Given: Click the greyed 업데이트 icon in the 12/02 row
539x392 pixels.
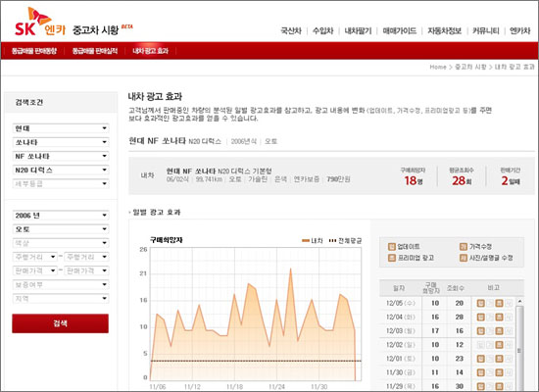Looking at the screenshot, I should point(481,345).
